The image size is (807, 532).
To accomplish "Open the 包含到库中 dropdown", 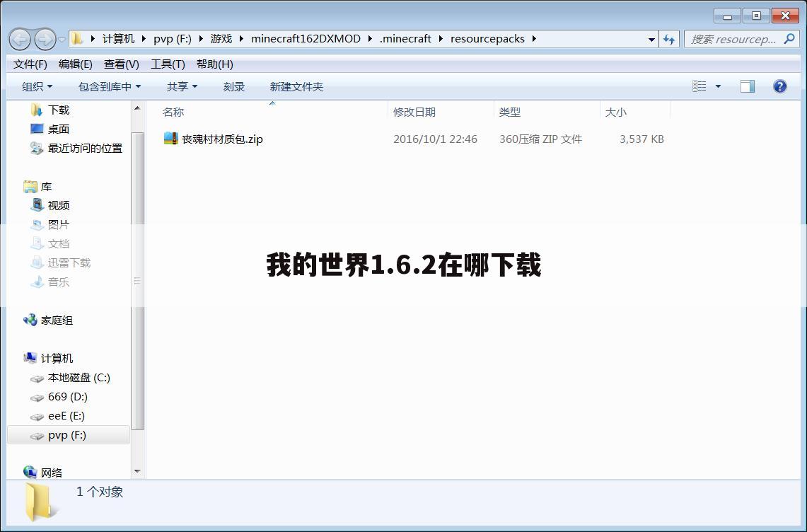I will (x=109, y=86).
